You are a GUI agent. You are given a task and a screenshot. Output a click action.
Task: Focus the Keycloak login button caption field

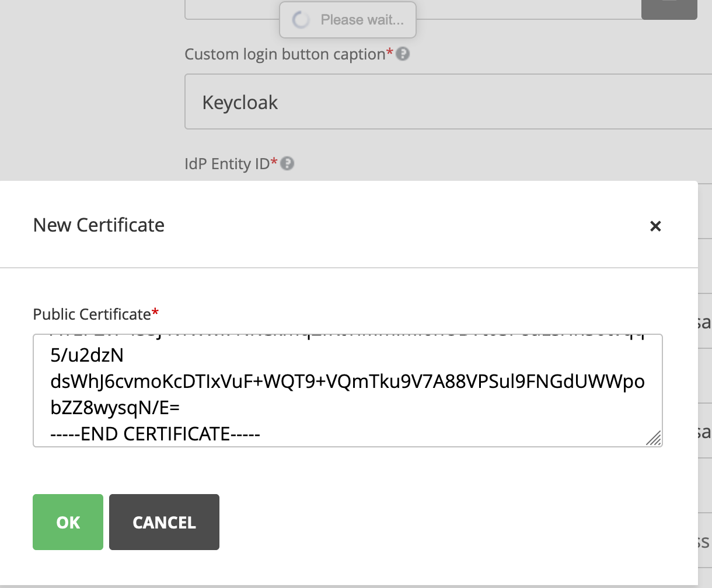tap(448, 101)
